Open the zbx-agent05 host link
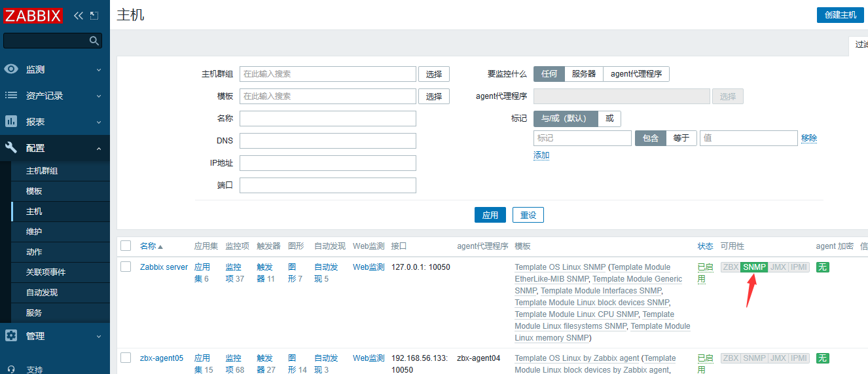 coord(162,358)
